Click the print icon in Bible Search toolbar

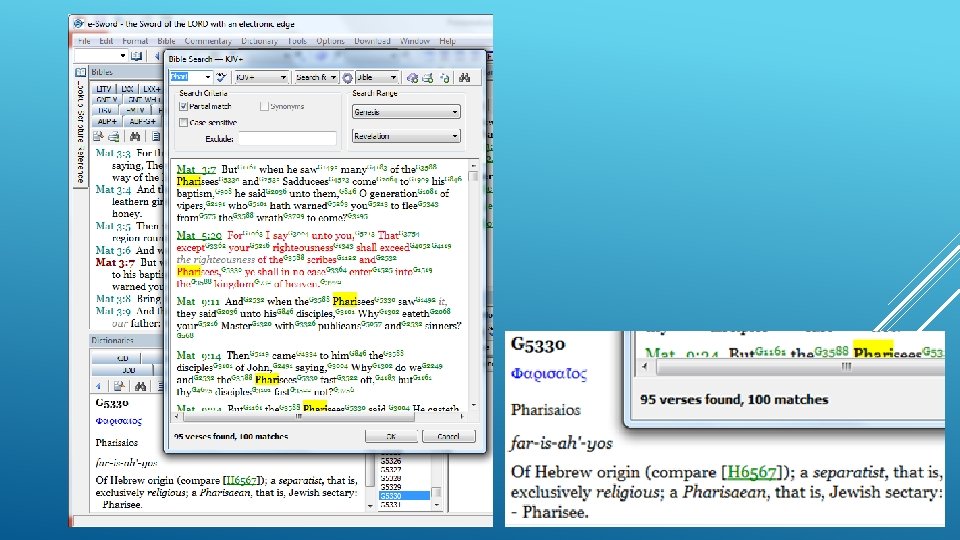pos(428,78)
